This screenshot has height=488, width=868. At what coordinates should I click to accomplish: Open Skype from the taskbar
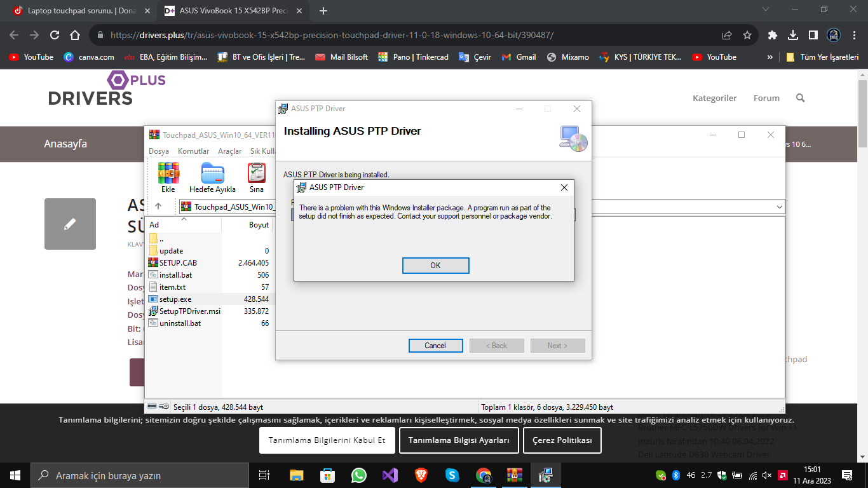(x=452, y=475)
